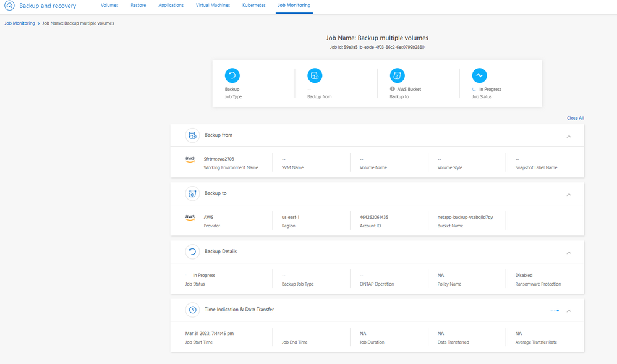Open the Restore tab
This screenshot has height=364, width=617.
point(138,5)
